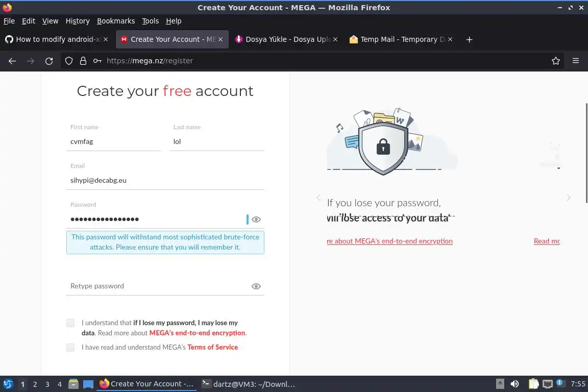Switch to the dartz@VM3 terminal window
This screenshot has width=588, height=392.
pyautogui.click(x=248, y=384)
